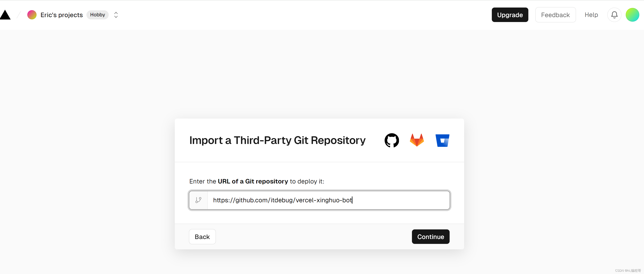Click the Eric's projects team avatar

(x=32, y=15)
